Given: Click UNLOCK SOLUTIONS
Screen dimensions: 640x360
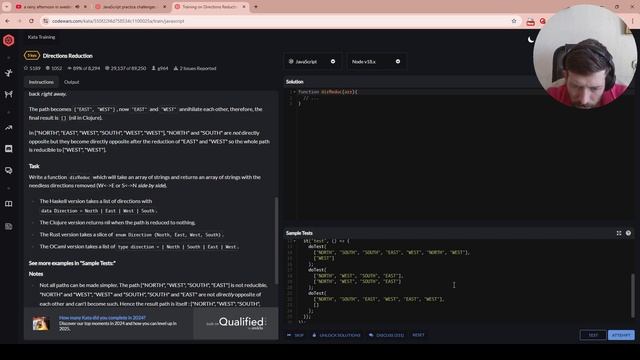Looking at the screenshot, I should pyautogui.click(x=336, y=335).
